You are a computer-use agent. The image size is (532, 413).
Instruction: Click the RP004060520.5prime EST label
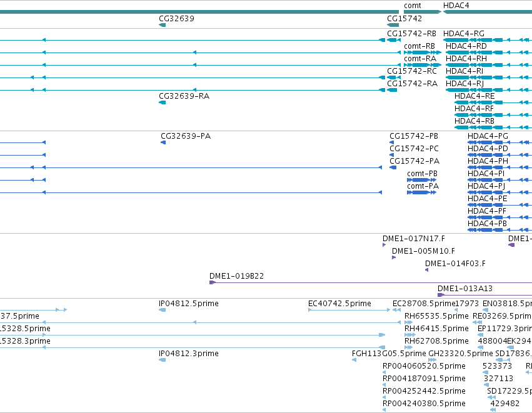[424, 367]
